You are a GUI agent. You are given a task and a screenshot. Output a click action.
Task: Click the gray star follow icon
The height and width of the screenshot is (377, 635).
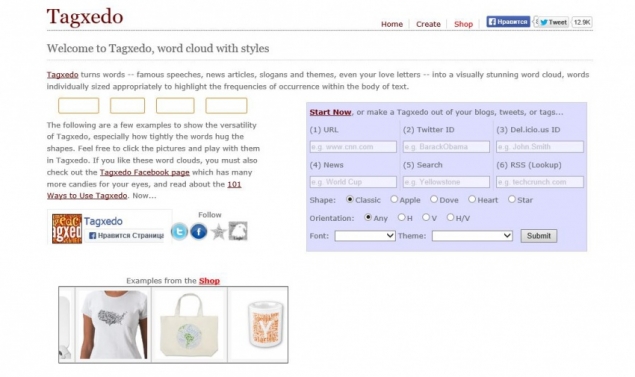pyautogui.click(x=219, y=232)
